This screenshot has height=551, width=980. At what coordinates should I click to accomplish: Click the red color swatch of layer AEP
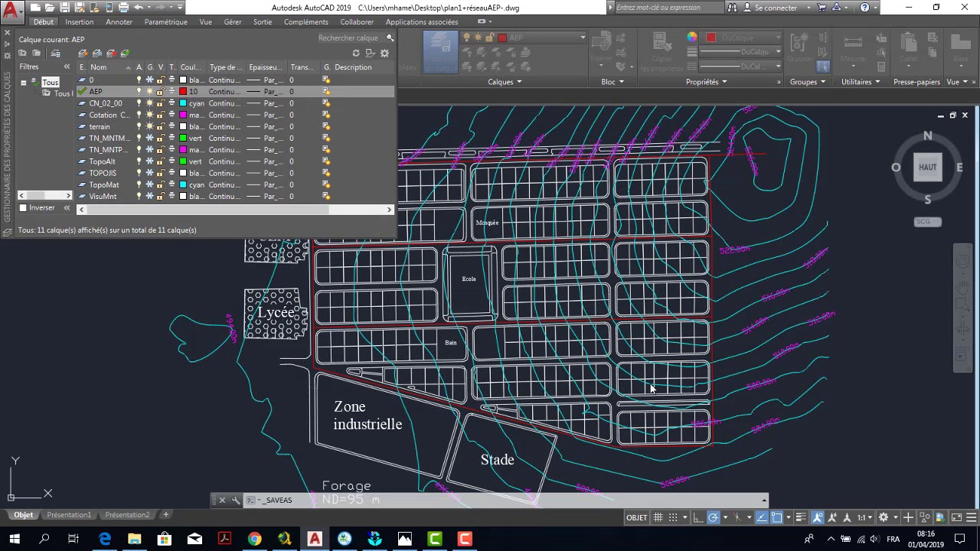tap(184, 92)
